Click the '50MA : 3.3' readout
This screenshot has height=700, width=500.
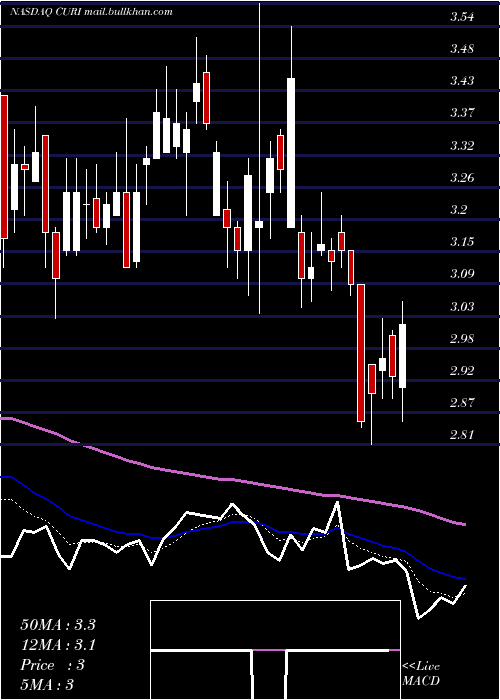click(x=58, y=625)
